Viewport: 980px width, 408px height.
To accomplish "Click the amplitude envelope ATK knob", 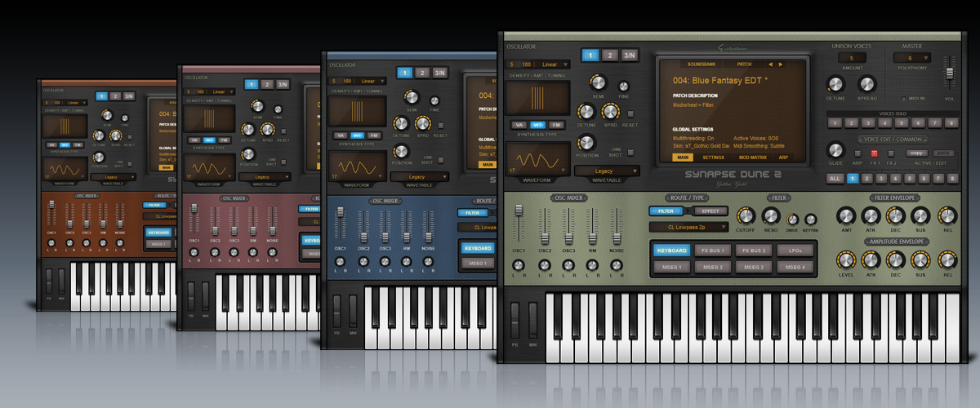I will [871, 259].
